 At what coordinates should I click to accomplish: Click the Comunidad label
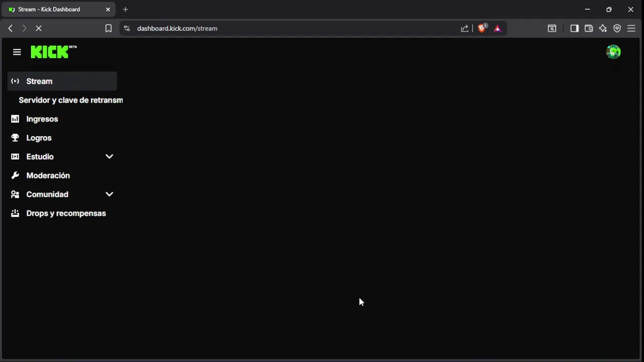point(47,194)
